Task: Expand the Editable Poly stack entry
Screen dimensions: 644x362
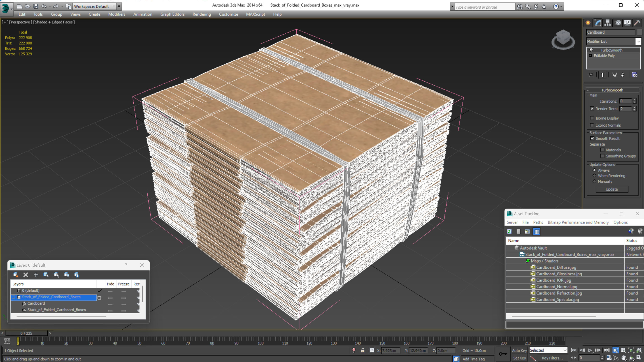Action: point(590,55)
